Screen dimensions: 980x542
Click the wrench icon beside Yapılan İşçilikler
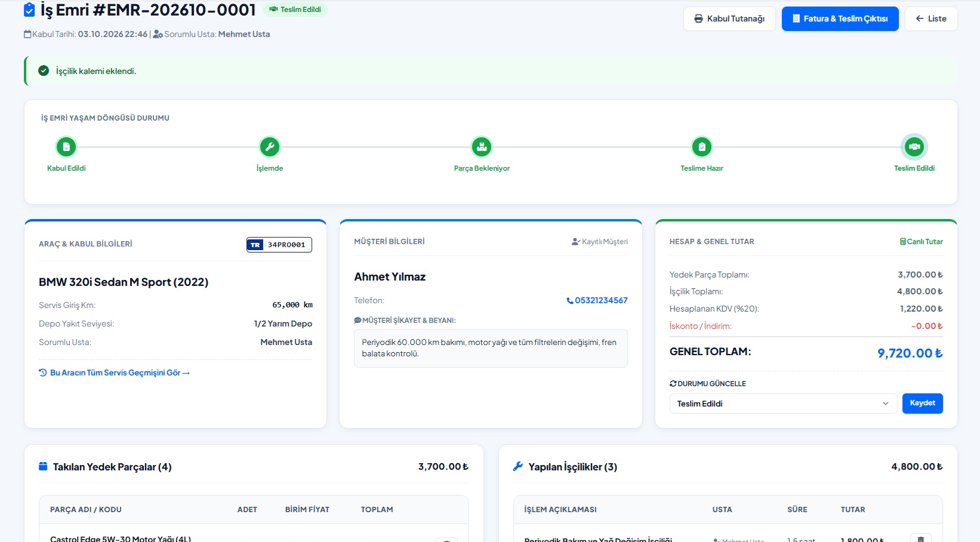point(518,466)
